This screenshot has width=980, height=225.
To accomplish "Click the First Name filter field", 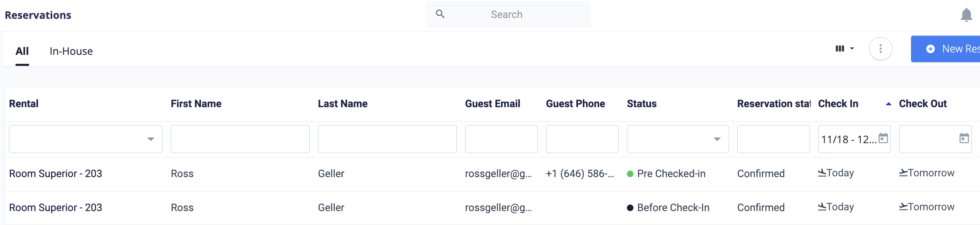I will (x=240, y=139).
